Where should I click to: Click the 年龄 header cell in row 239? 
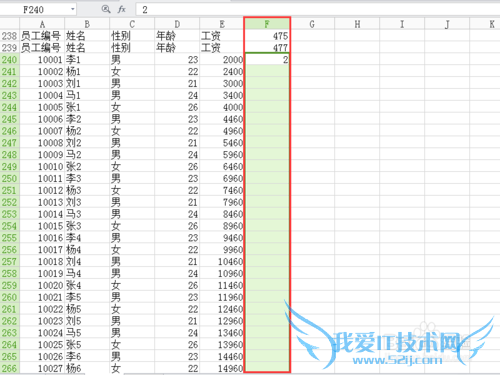[177, 48]
